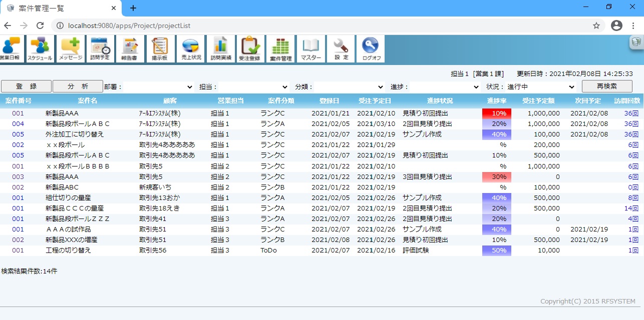644x320 pixels.
Task: Sort by the 訪問回数 column header
Action: click(x=628, y=101)
